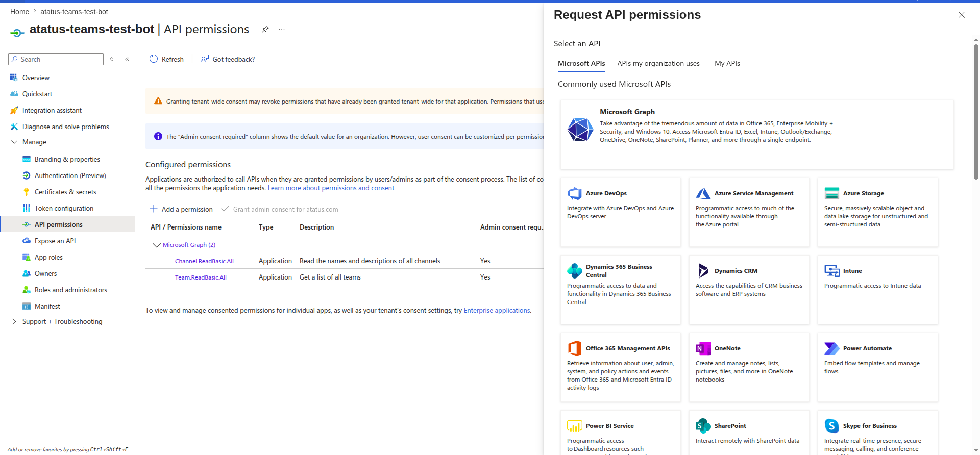Click the Manifest icon
The width and height of the screenshot is (980, 455).
pyautogui.click(x=27, y=306)
